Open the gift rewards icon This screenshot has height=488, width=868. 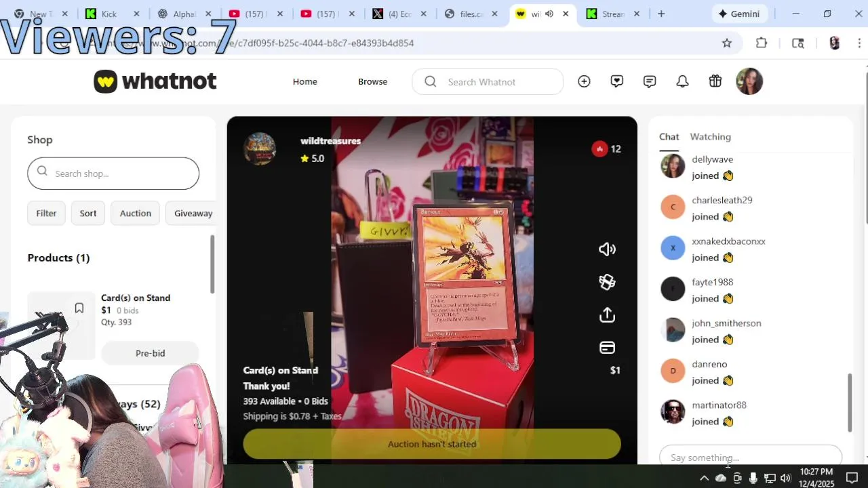715,81
